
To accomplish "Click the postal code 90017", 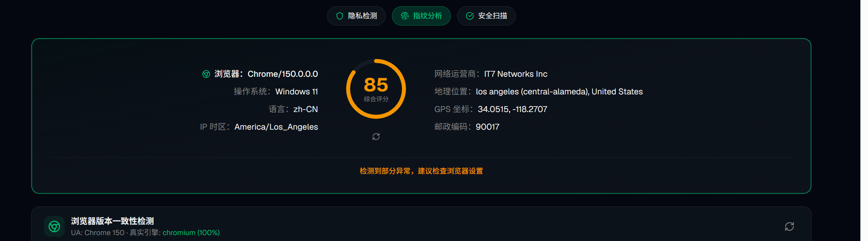I will 487,127.
